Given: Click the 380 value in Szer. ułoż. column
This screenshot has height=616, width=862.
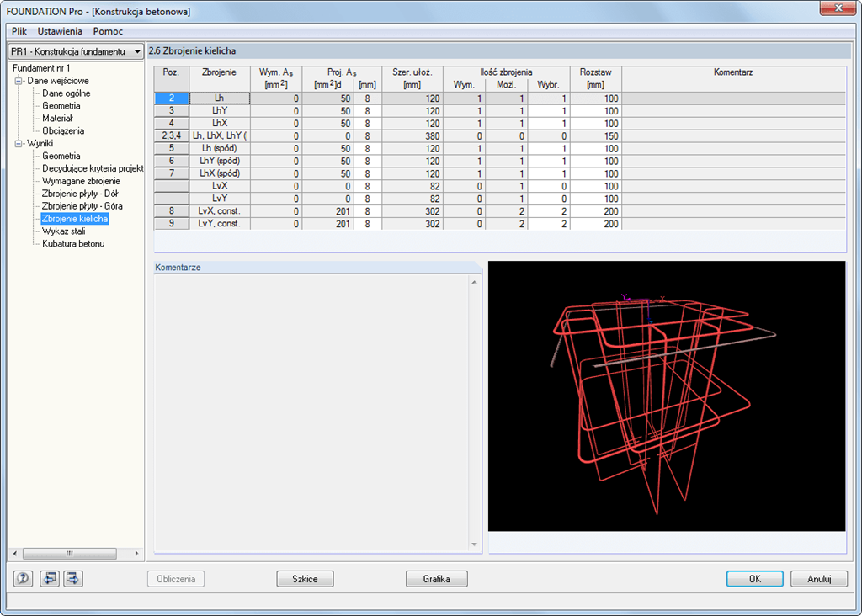Looking at the screenshot, I should click(x=412, y=135).
